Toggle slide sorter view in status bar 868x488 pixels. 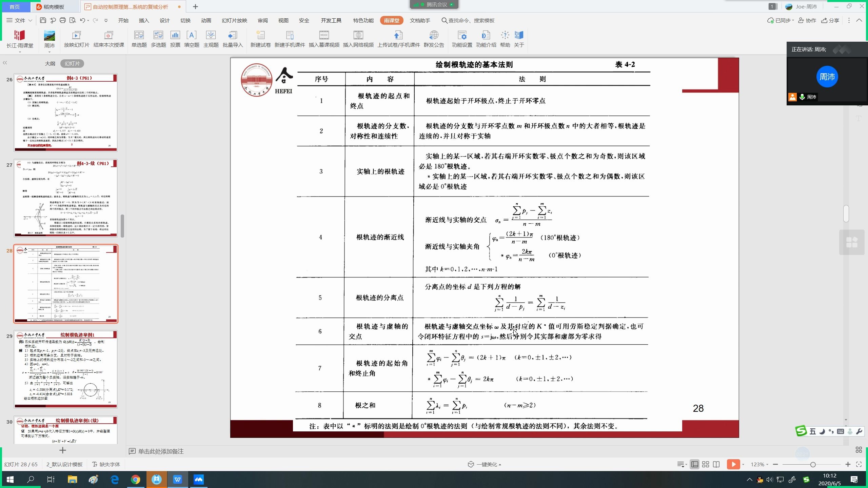[706, 464]
